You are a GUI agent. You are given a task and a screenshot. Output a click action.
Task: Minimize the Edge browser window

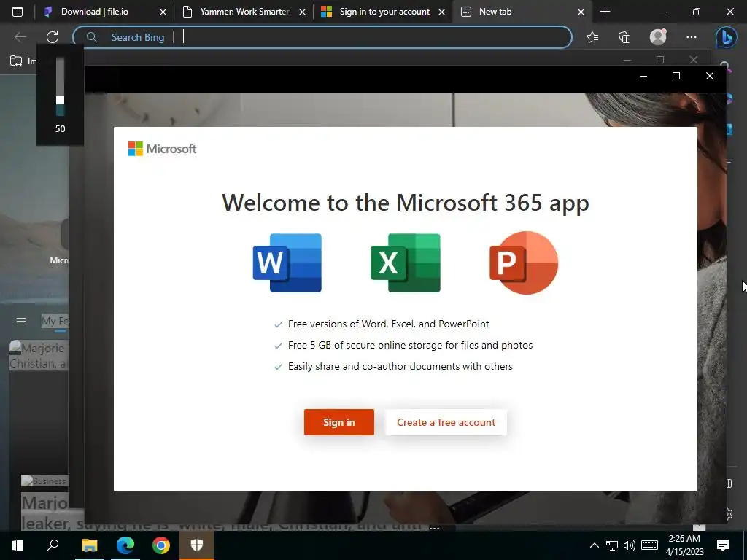tap(662, 12)
